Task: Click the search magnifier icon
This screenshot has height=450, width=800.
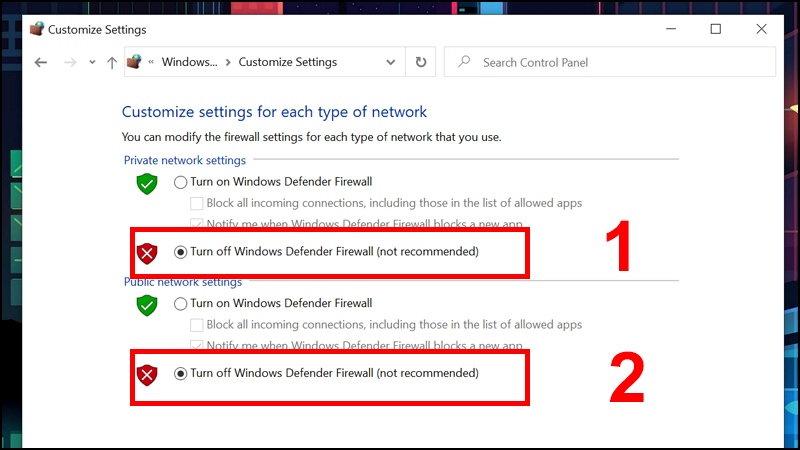Action: (464, 62)
